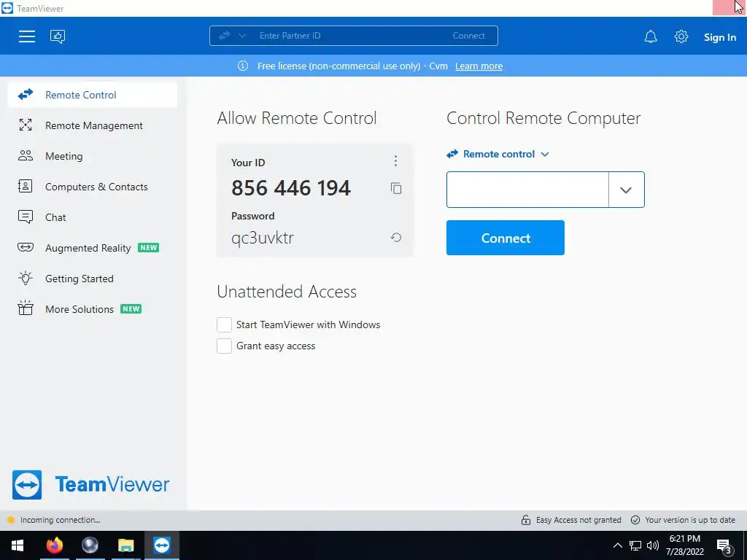Viewport: 747px width, 560px height.
Task: Click the blue Connect button
Action: tap(506, 238)
